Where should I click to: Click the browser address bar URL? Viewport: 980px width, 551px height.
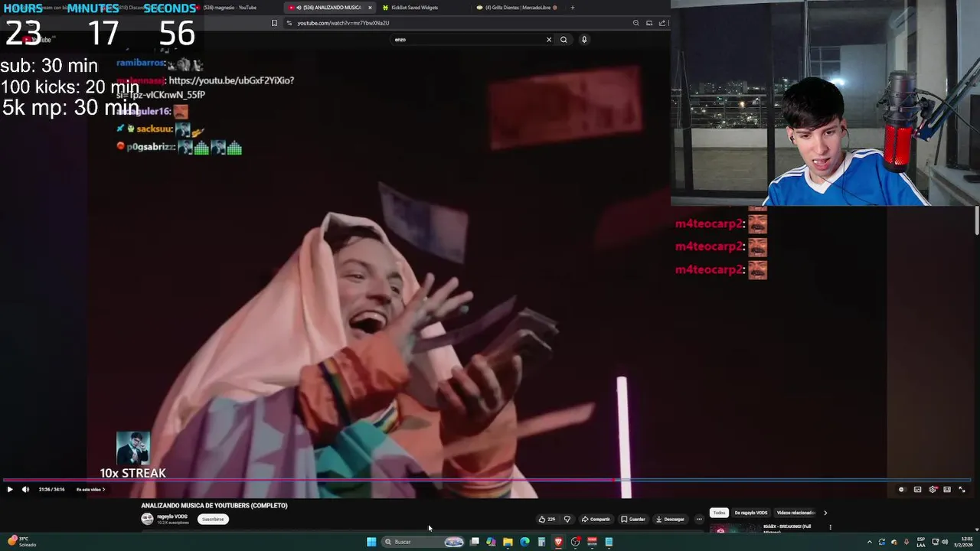pyautogui.click(x=343, y=23)
